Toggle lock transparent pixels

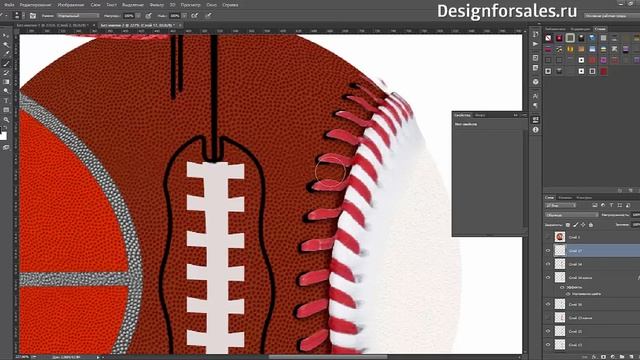(568, 224)
